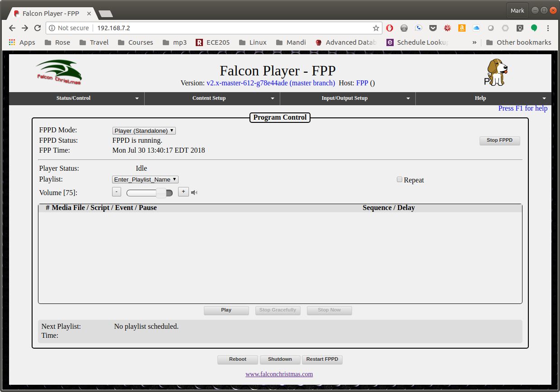Click the Play button
This screenshot has width=560, height=392.
coord(226,310)
